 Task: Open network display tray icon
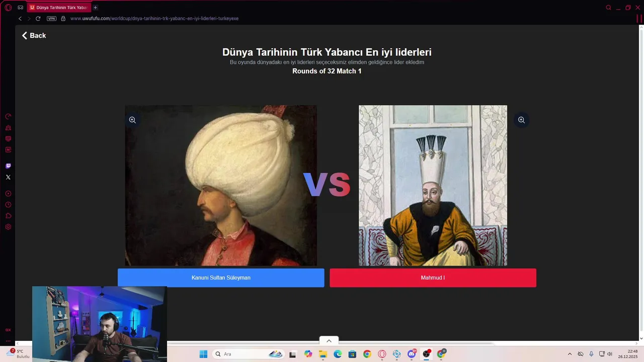[602, 354]
